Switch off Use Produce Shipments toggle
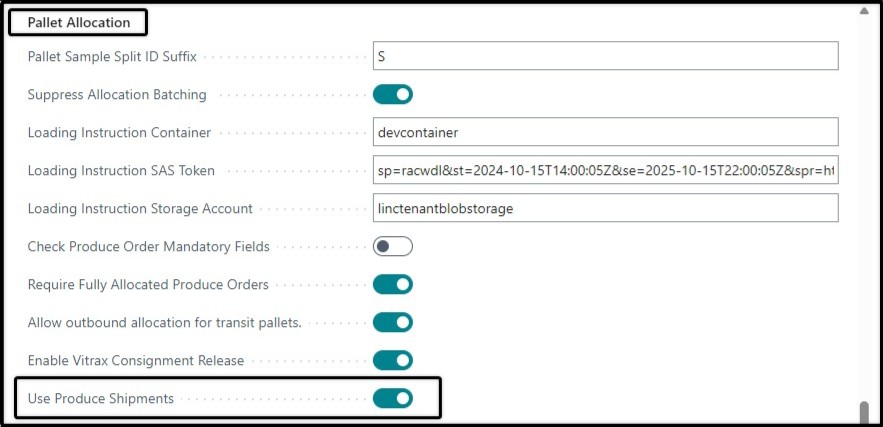The image size is (883, 427). point(393,398)
